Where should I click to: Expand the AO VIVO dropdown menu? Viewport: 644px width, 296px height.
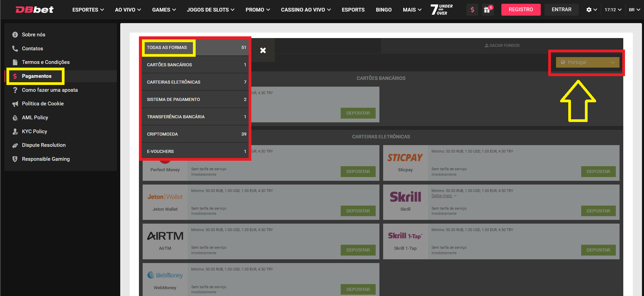point(128,10)
